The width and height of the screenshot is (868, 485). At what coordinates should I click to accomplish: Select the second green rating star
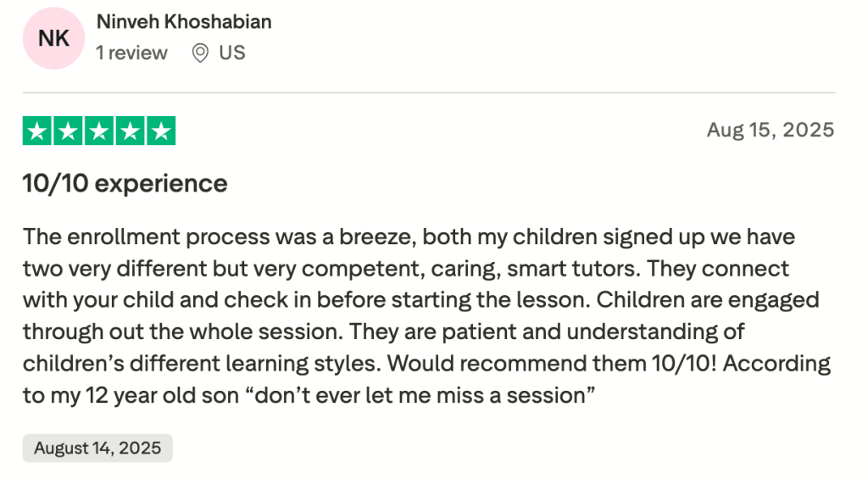click(68, 131)
